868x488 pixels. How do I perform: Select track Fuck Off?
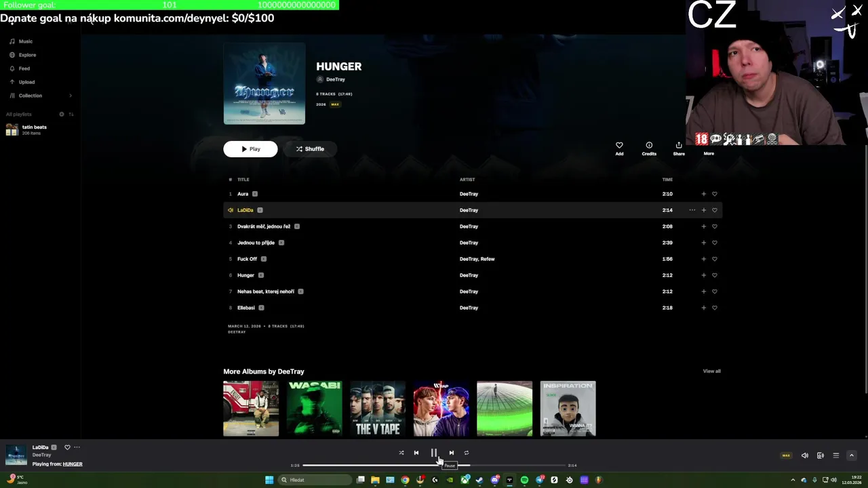click(247, 259)
